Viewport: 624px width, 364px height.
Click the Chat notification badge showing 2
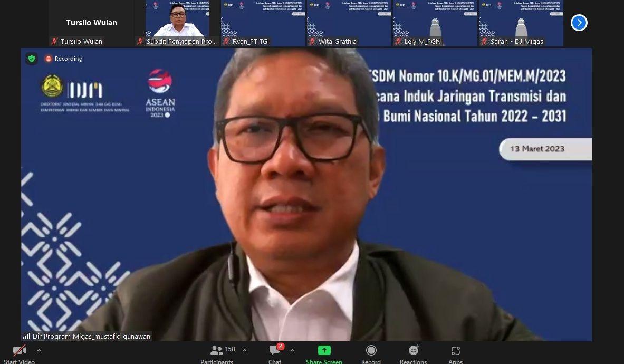tap(281, 346)
